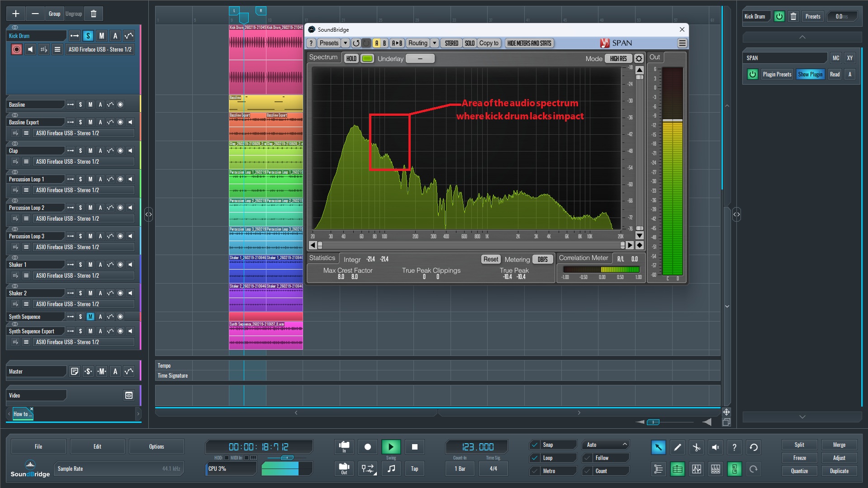Mute the Kick Drum track
Screen dimensions: 868x488
[x=102, y=36]
